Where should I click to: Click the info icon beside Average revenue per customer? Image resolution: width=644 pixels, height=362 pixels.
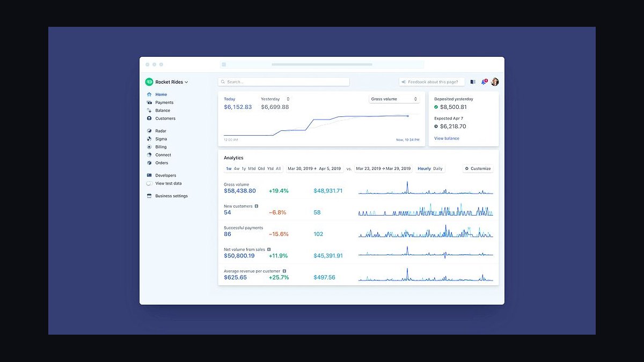[x=284, y=271]
